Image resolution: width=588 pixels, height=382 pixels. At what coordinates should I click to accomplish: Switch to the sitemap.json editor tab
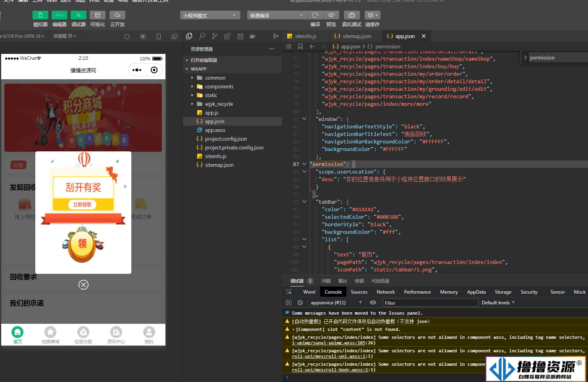tap(357, 36)
